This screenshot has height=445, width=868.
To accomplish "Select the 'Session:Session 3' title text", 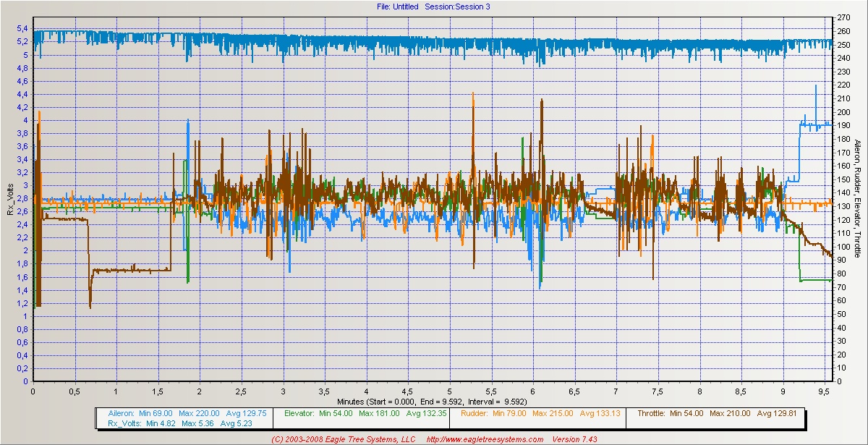I will click(459, 7).
